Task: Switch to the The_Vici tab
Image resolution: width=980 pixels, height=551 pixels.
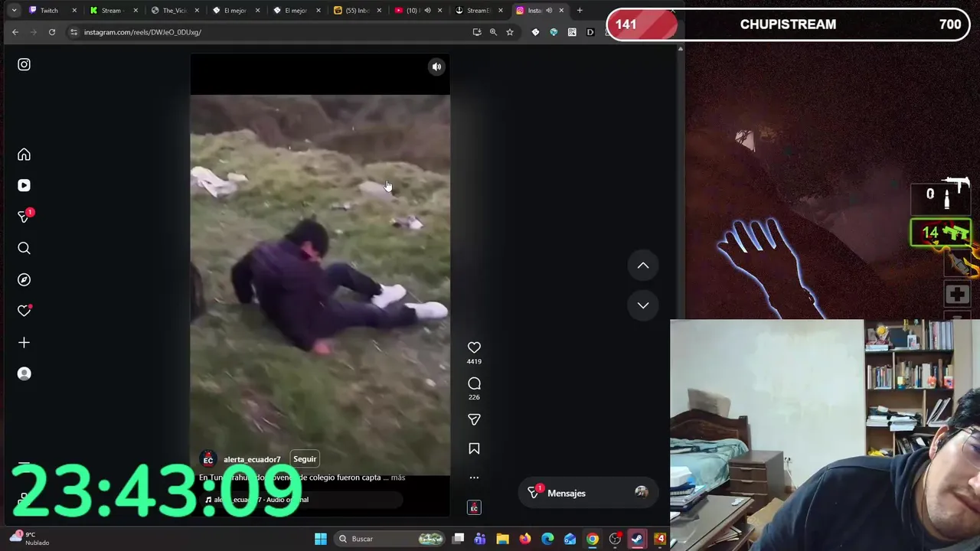Action: pyautogui.click(x=175, y=10)
